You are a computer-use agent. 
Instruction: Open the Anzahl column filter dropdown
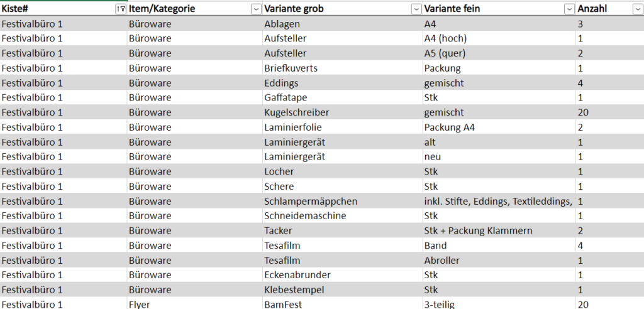pyautogui.click(x=638, y=9)
